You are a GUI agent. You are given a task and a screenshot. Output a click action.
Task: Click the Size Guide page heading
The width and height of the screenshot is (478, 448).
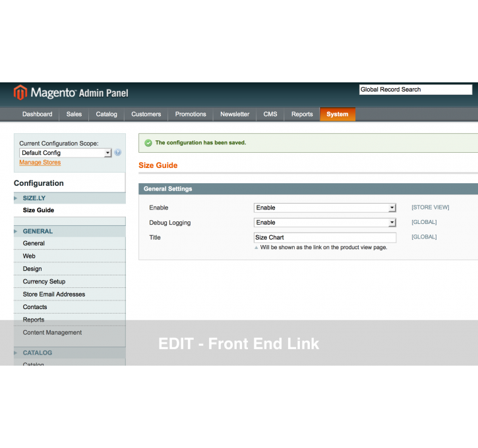tap(158, 165)
